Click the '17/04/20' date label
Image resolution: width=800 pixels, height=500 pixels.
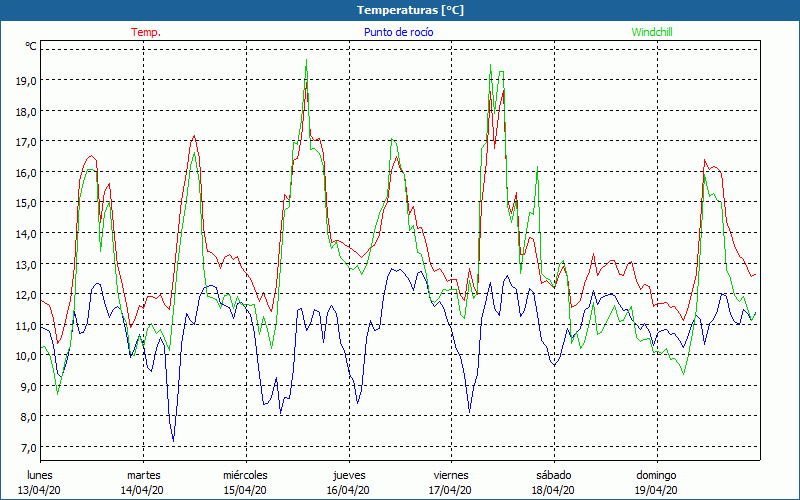pos(451,490)
